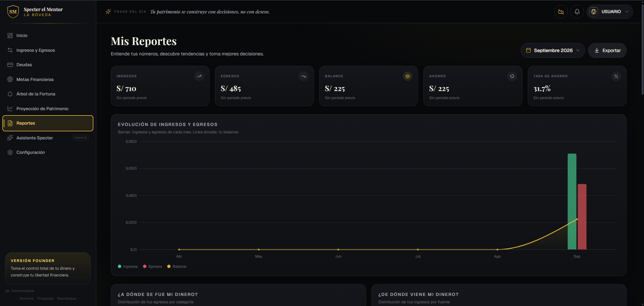Click the Ingresos y Egresos arrows icon
This screenshot has height=306, width=644.
pyautogui.click(x=10, y=50)
